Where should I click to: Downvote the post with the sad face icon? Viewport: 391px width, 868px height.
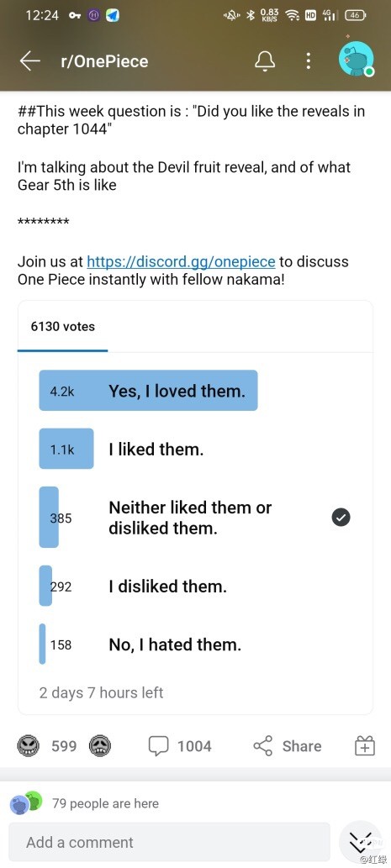(100, 745)
